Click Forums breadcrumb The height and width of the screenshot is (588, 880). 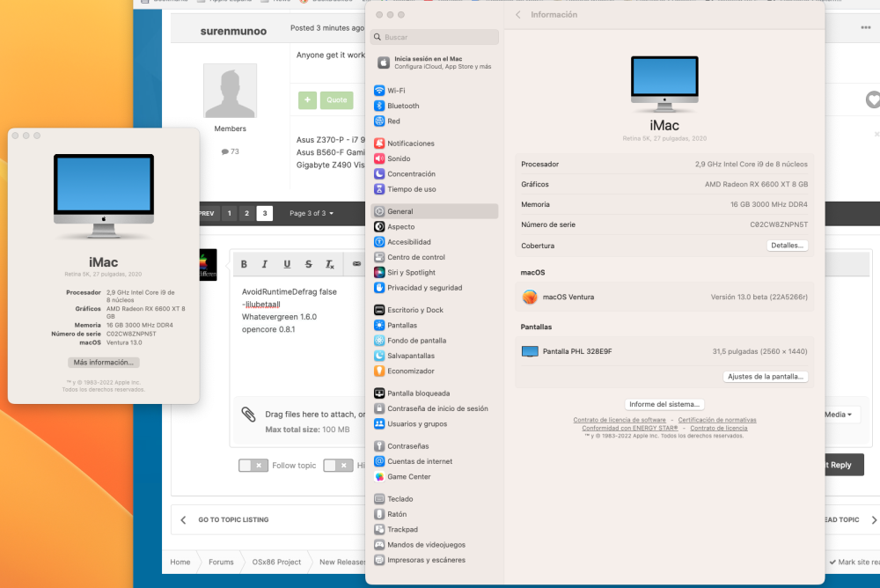pos(221,562)
